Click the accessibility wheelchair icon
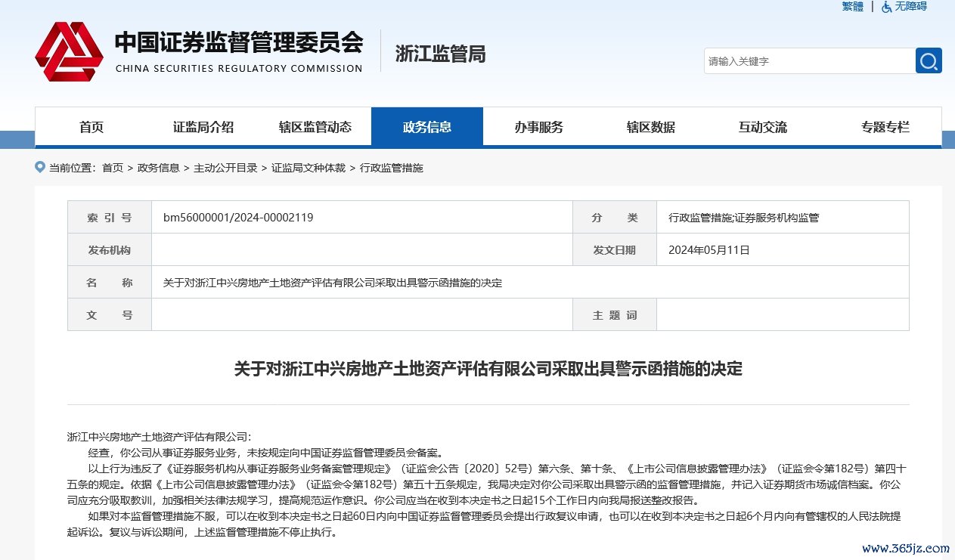The width and height of the screenshot is (955, 560). [x=886, y=7]
